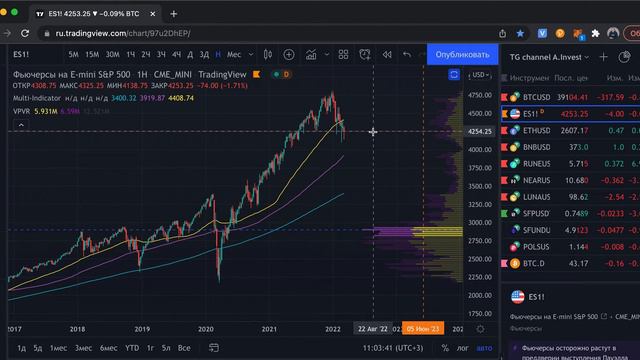Select the Д daily timeframe
Screen dimensions: 640x360
(x=190, y=54)
